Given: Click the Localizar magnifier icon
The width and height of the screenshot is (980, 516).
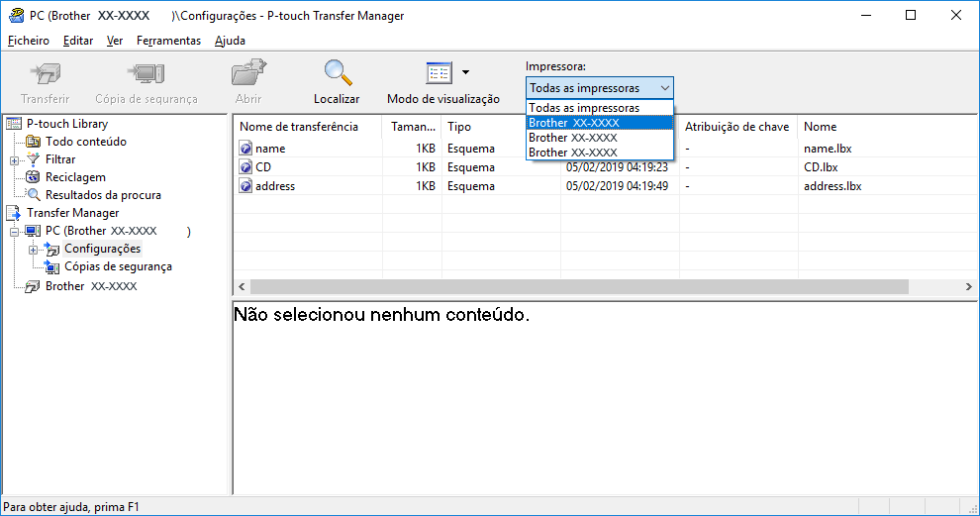Looking at the screenshot, I should (338, 73).
